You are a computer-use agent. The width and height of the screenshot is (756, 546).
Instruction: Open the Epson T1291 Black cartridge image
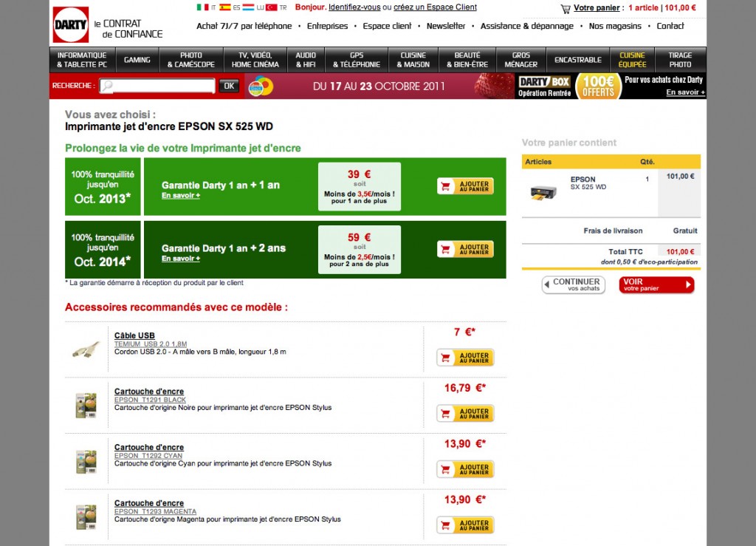[86, 405]
